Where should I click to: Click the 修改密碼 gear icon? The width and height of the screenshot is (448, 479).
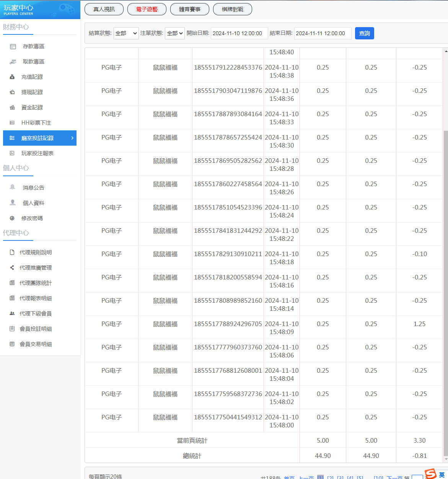12,218
